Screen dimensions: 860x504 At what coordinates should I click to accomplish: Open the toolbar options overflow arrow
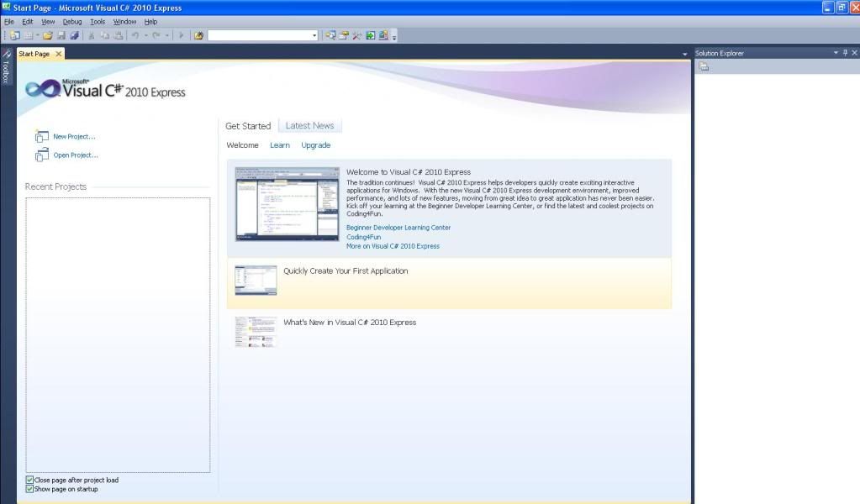tap(393, 37)
